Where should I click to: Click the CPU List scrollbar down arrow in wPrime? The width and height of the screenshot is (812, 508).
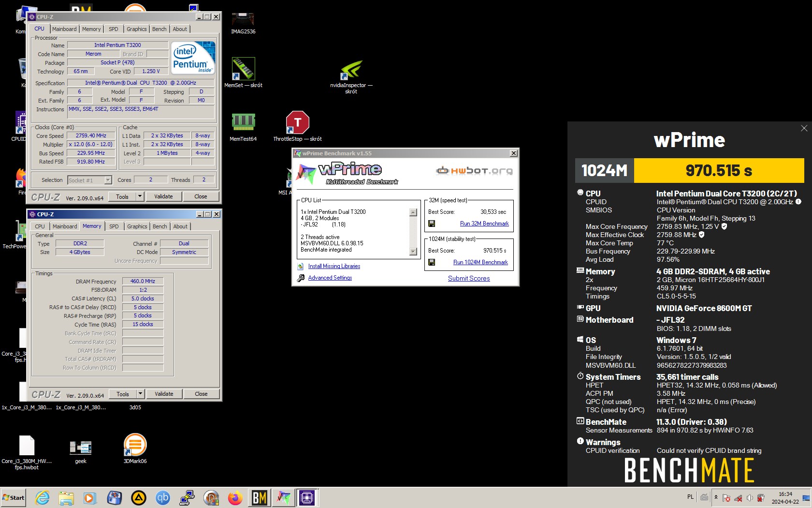[x=413, y=251]
